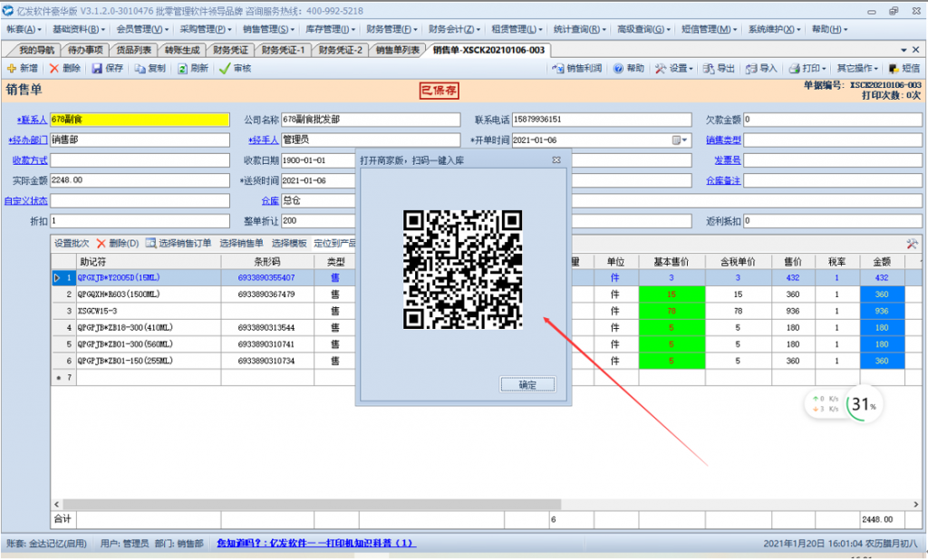Open the 打印机知识科普 status bar link
The width and height of the screenshot is (928, 560).
pos(316,544)
